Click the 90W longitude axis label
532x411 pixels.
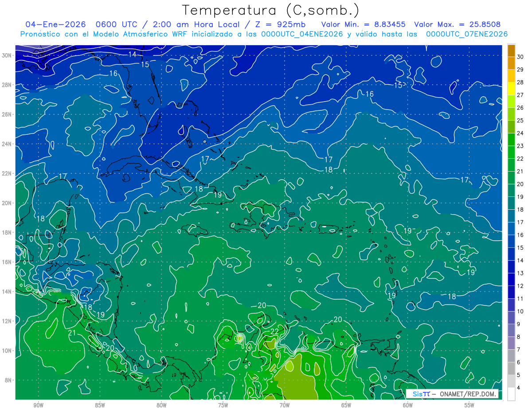point(38,405)
